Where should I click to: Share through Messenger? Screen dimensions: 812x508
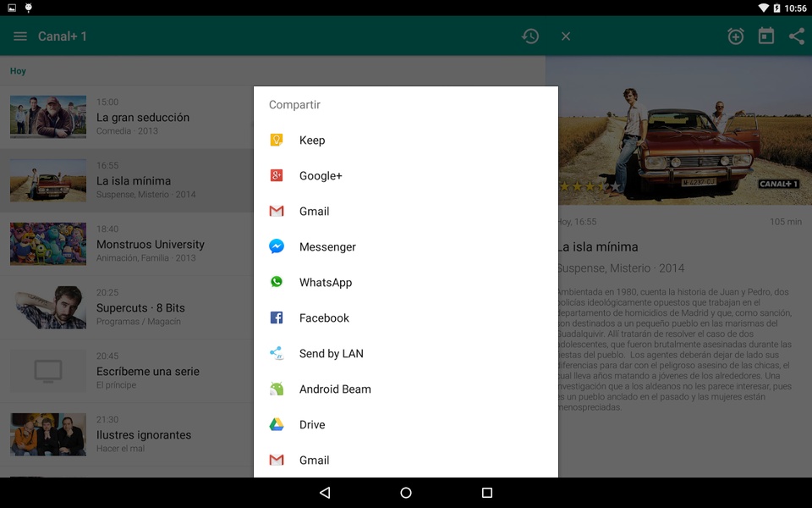coord(405,246)
